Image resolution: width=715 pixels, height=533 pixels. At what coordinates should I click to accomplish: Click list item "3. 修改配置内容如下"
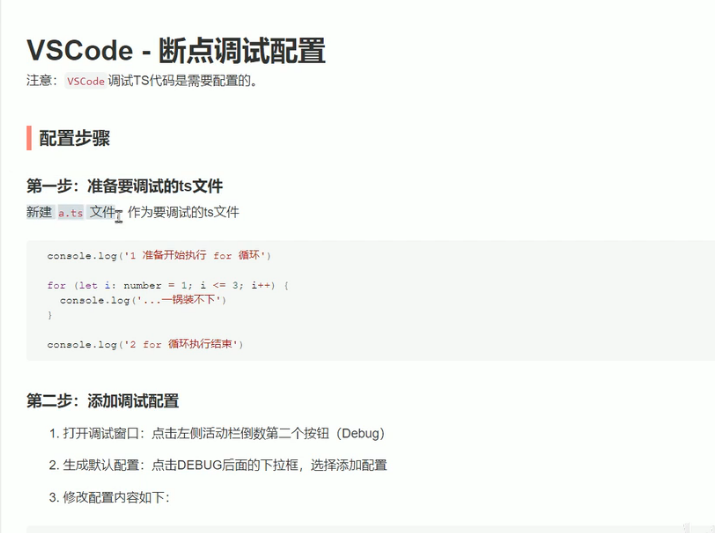[x=109, y=497]
